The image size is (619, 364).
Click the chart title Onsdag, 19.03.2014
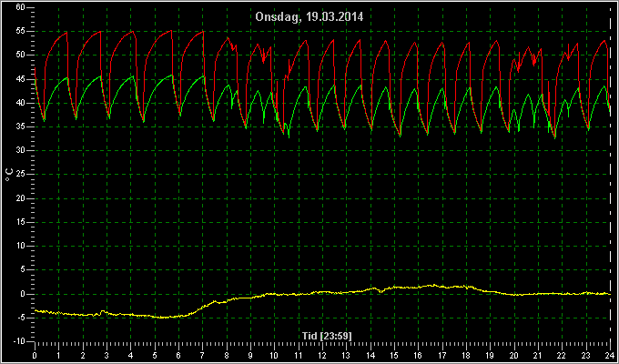click(309, 17)
